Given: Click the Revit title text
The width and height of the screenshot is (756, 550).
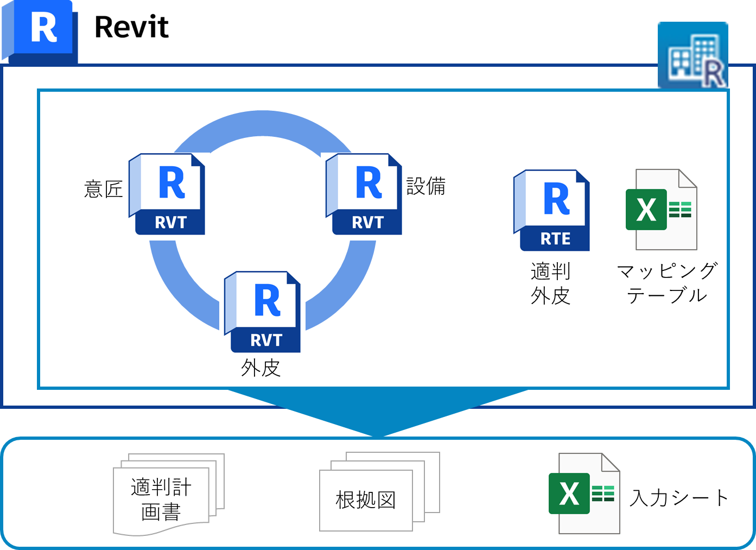Looking at the screenshot, I should tap(131, 27).
